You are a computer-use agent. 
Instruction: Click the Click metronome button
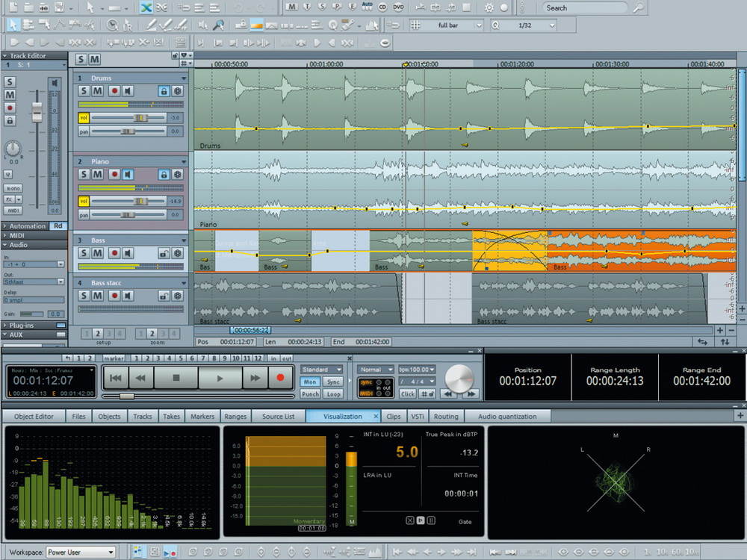407,393
